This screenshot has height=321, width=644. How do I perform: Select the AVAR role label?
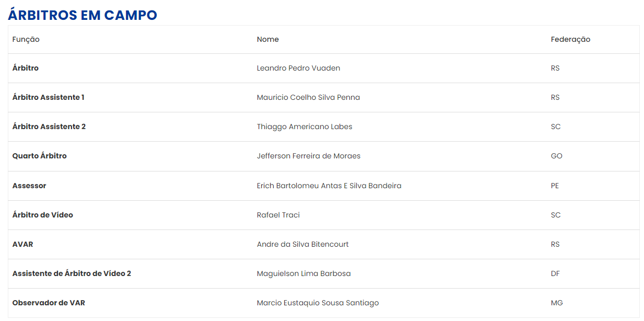(23, 244)
